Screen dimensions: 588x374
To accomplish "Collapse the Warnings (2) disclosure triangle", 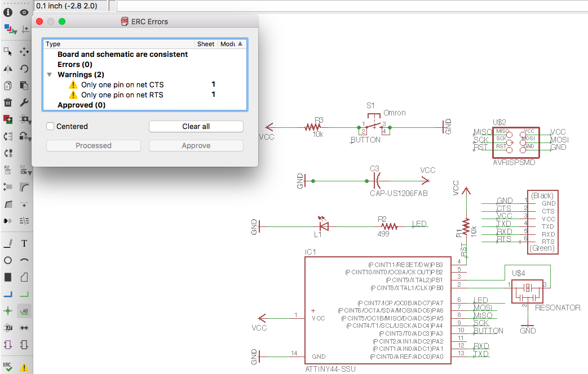I will (x=50, y=74).
